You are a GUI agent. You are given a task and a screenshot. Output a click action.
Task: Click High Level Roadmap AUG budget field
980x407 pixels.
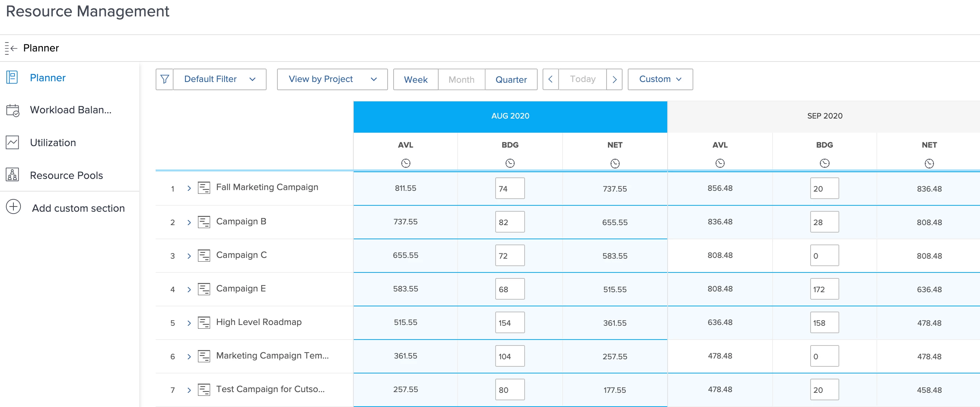[509, 322]
